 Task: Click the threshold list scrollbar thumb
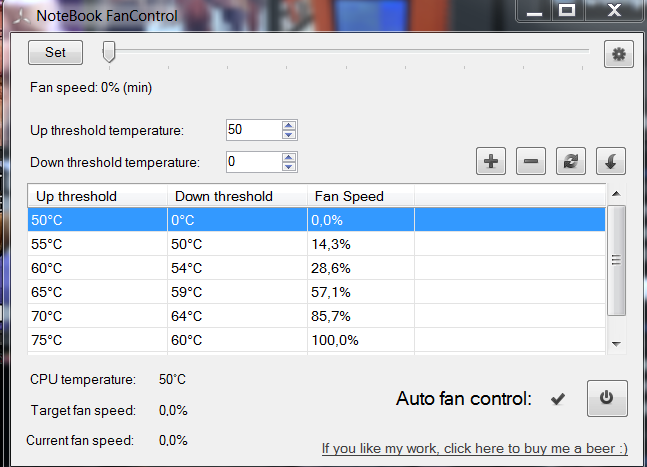[x=616, y=260]
